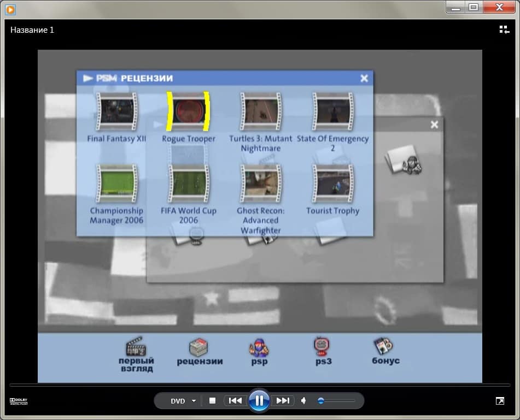
Task: Close the PSM Рецензии panel
Action: (x=364, y=78)
